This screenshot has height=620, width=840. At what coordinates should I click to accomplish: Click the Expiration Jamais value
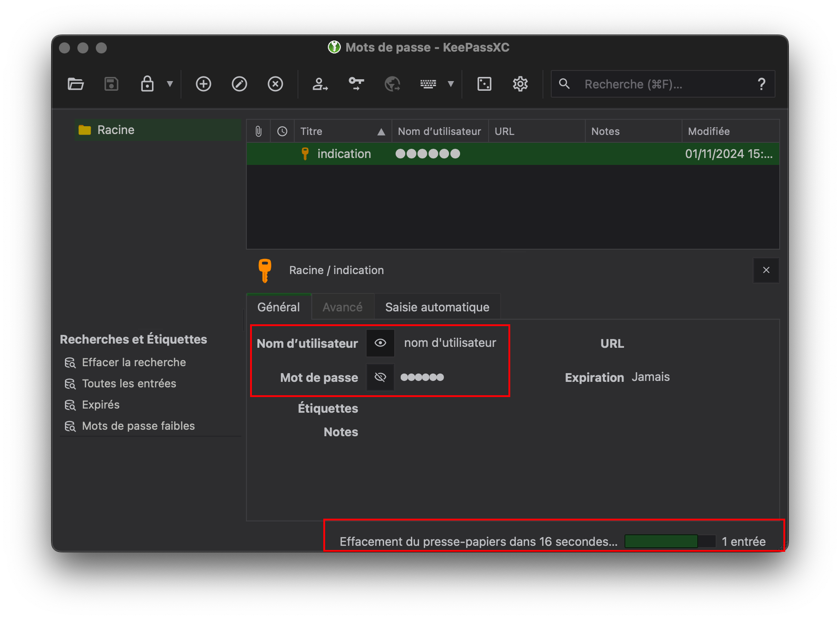pos(651,377)
